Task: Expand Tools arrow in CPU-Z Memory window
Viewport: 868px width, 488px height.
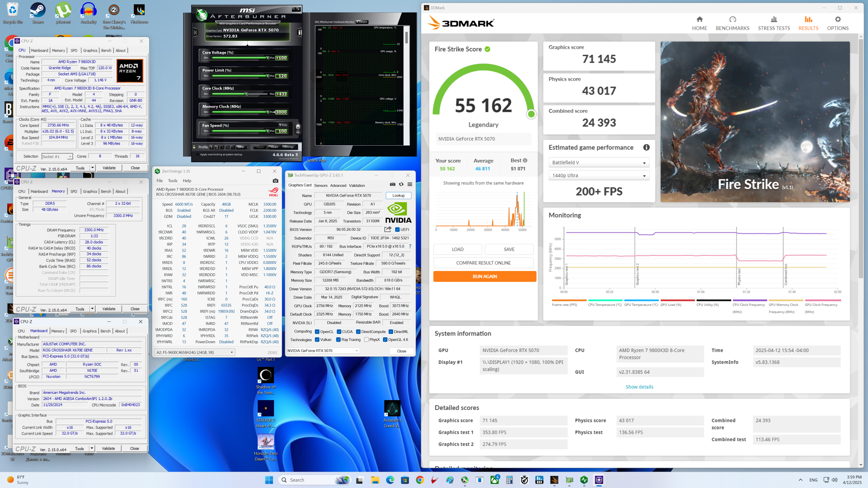Action: coord(92,308)
